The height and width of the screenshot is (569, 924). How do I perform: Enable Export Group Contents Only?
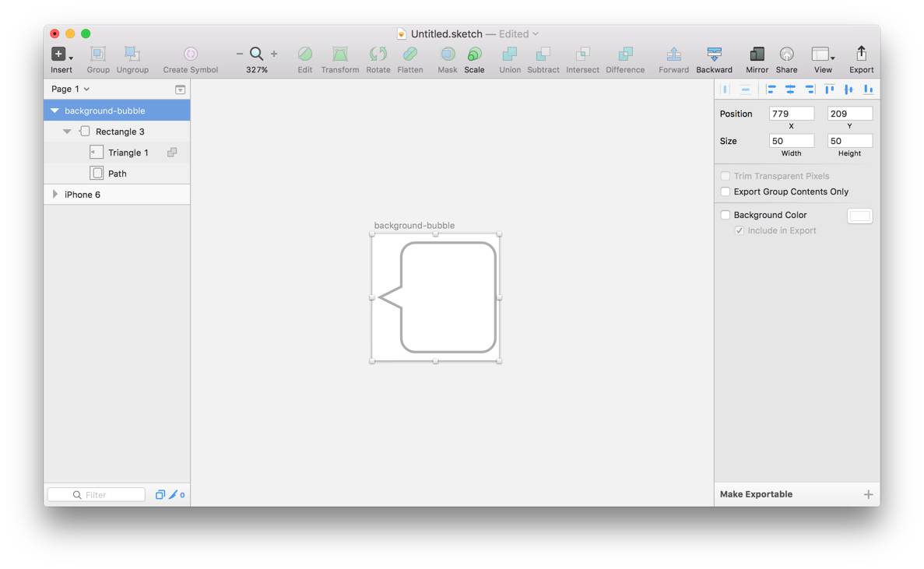point(725,191)
